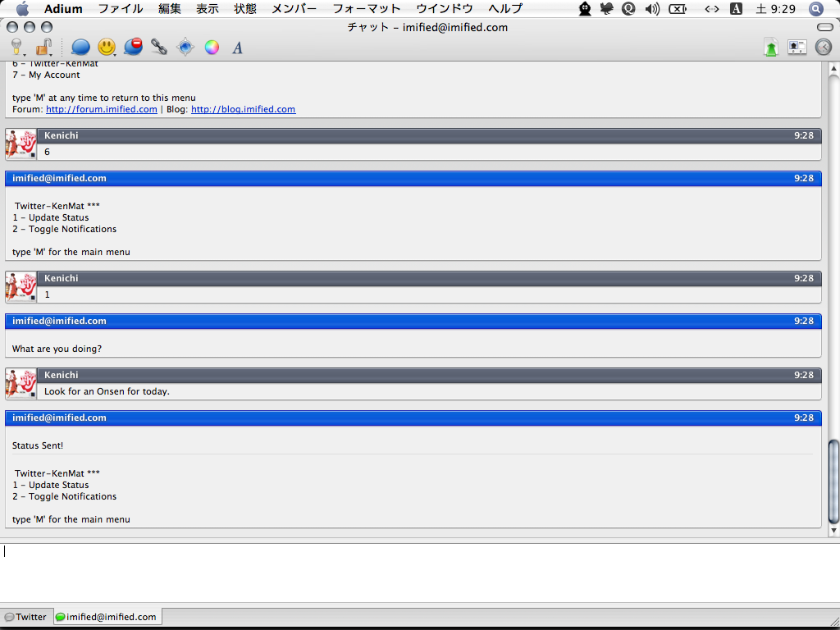The image size is (840, 630).
Task: Click the 'Look for an Onsen for today.' message
Action: [x=107, y=391]
